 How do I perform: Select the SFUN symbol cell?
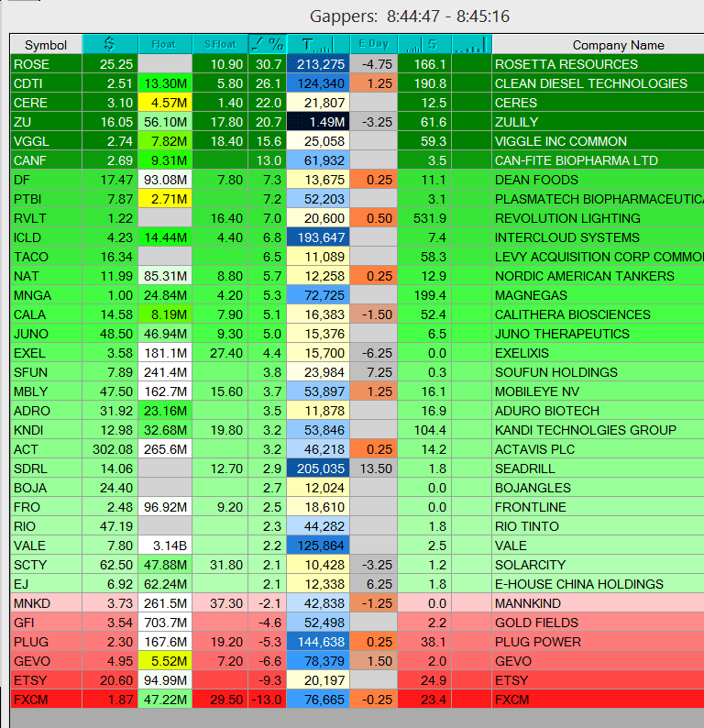(x=47, y=372)
